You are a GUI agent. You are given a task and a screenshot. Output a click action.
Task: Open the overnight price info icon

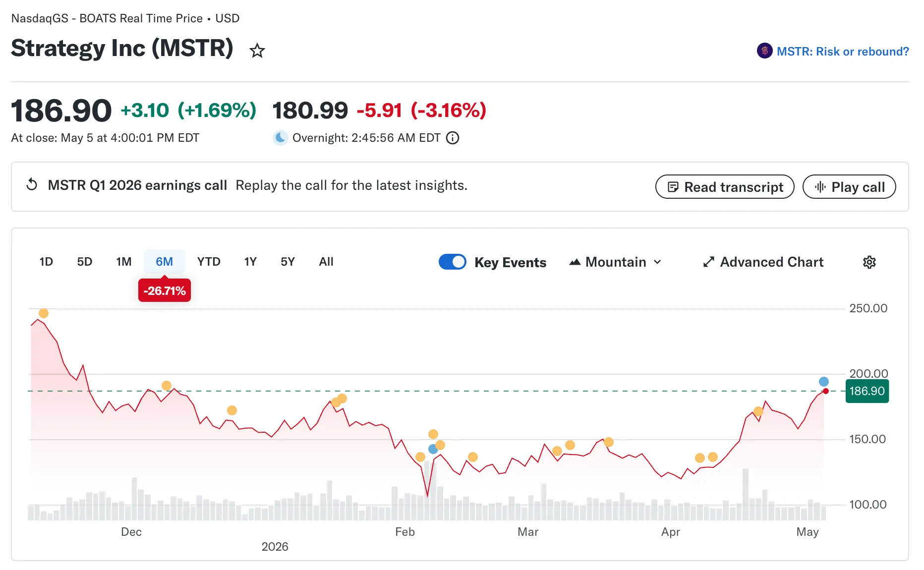pos(453,138)
